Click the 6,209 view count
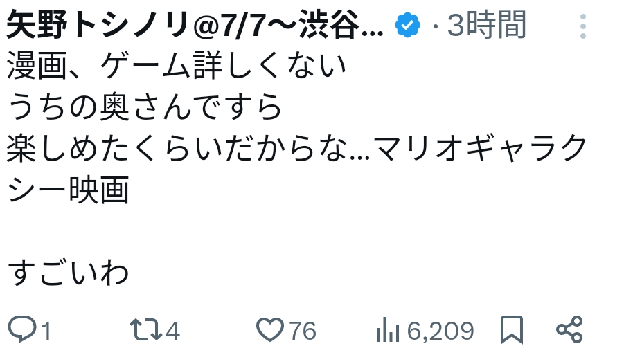 [440, 331]
